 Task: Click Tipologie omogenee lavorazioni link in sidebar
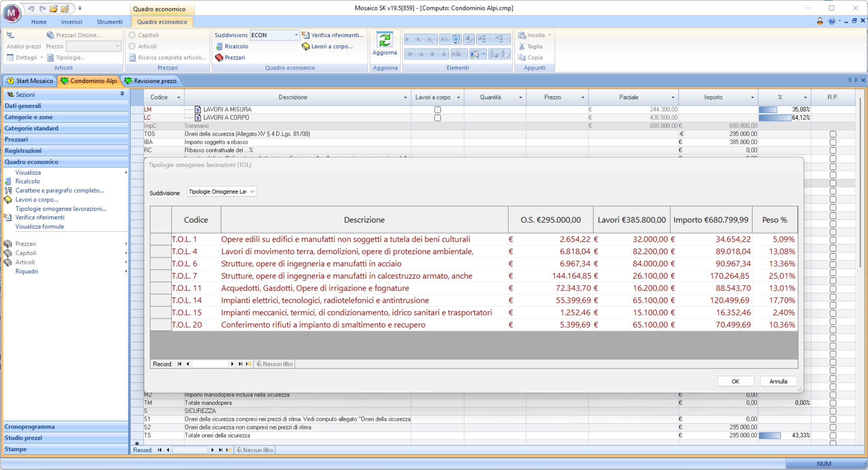[x=61, y=209]
